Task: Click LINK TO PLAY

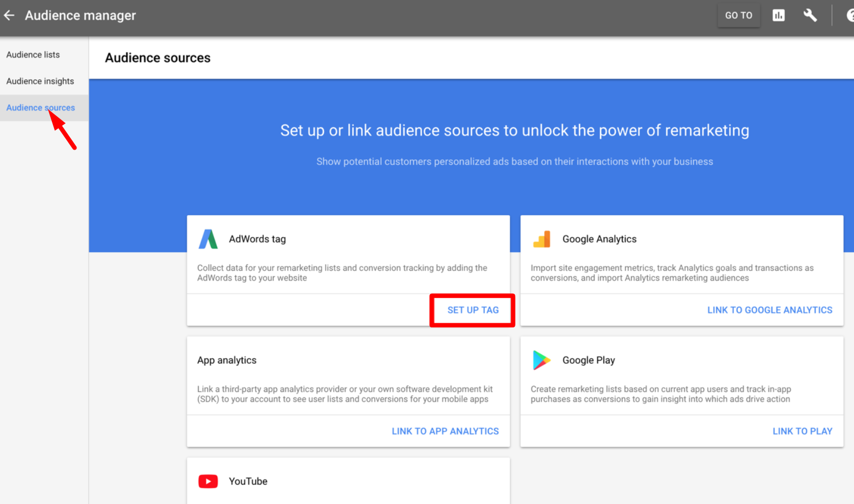Action: pos(803,431)
